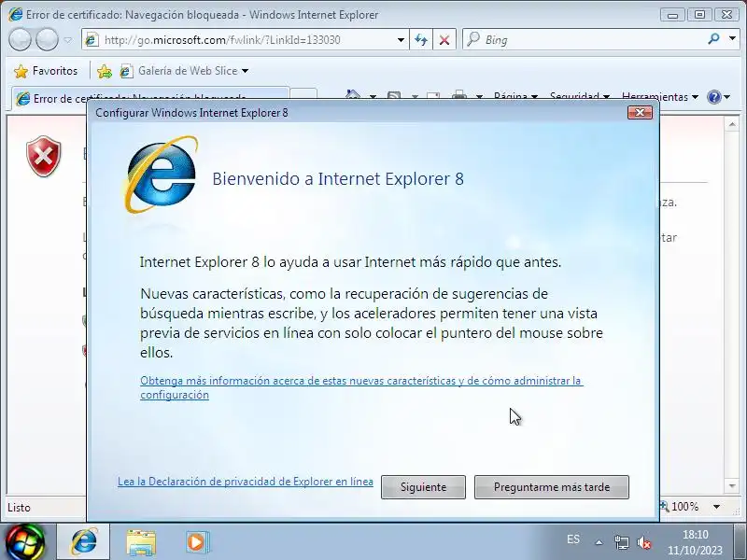Click the page scrollbar up arrow

(732, 125)
